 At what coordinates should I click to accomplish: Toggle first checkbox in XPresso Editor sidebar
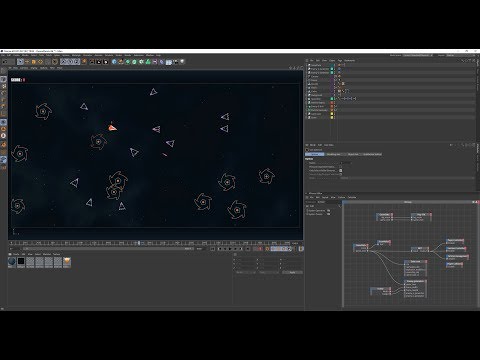[x=329, y=211]
